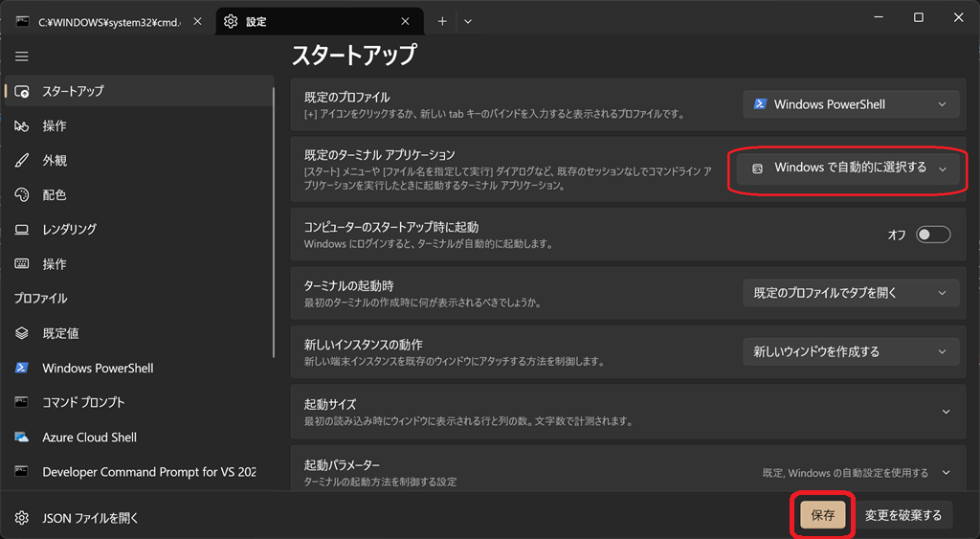
Task: Open コマンド プロンプト profile settings
Action: point(139,402)
